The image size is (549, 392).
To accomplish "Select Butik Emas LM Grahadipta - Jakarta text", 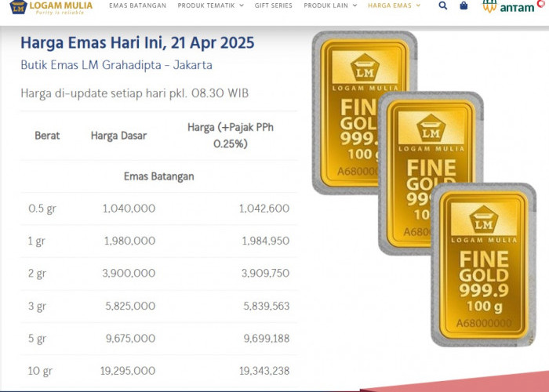I will coord(116,65).
